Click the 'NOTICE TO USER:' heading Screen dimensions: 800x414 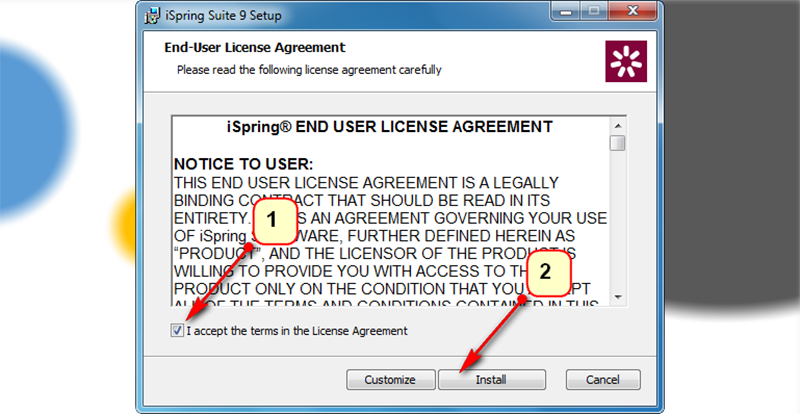[x=243, y=164]
